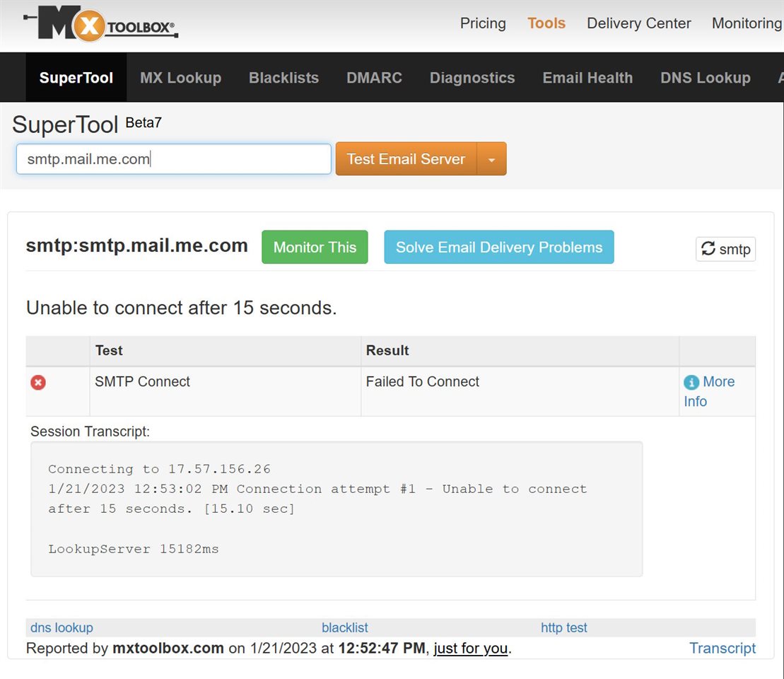Open the Monitoring menu item
This screenshot has height=679, width=784.
pyautogui.click(x=746, y=23)
